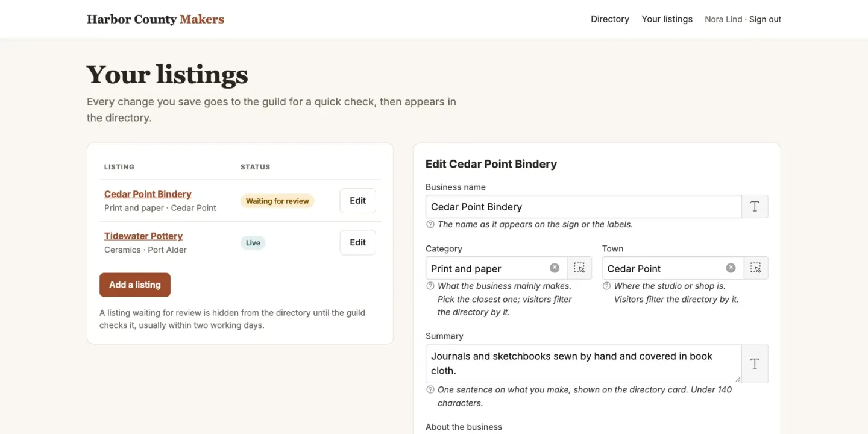Click the Waiting for review status badge
Viewport: 868px width, 434px height.
[277, 201]
